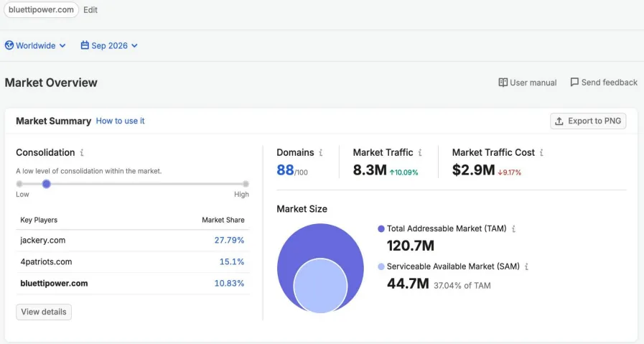Image resolution: width=644 pixels, height=344 pixels.
Task: Click the 27.79% market share value
Action: tap(229, 241)
